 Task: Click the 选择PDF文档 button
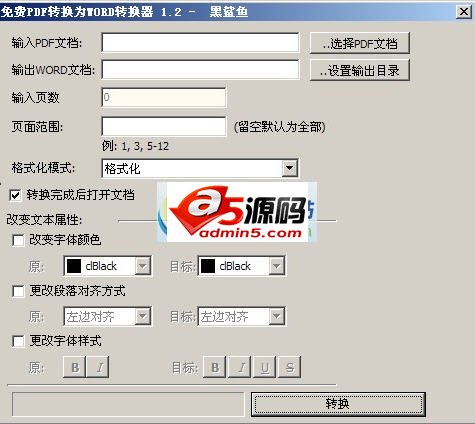click(360, 43)
